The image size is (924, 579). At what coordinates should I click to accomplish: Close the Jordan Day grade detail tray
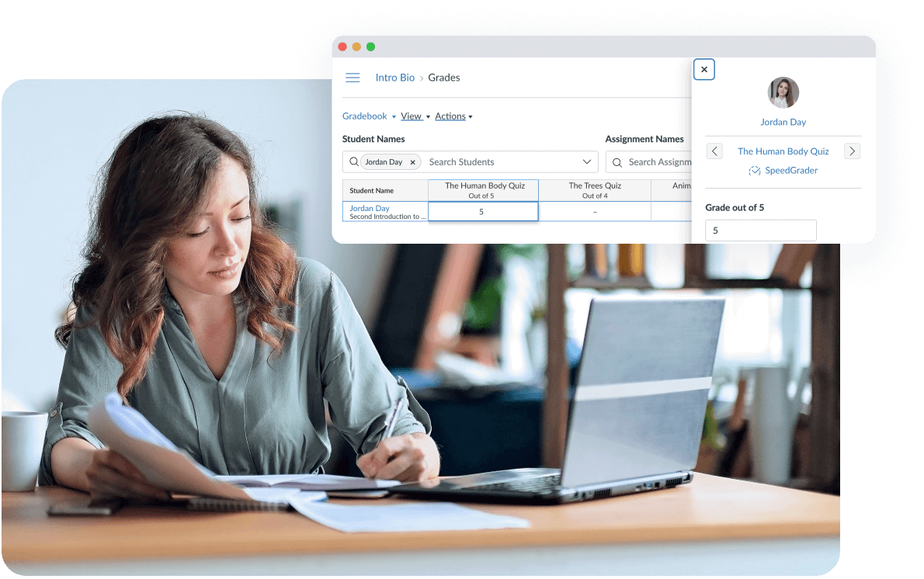704,70
